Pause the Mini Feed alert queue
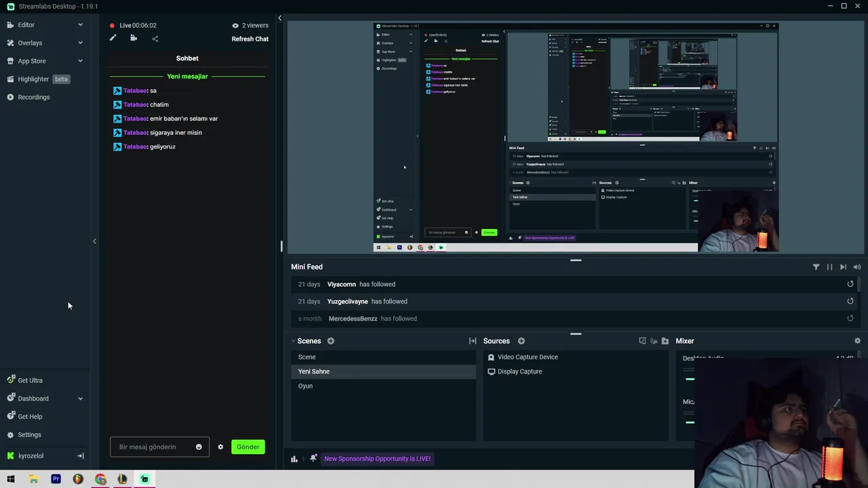 829,267
